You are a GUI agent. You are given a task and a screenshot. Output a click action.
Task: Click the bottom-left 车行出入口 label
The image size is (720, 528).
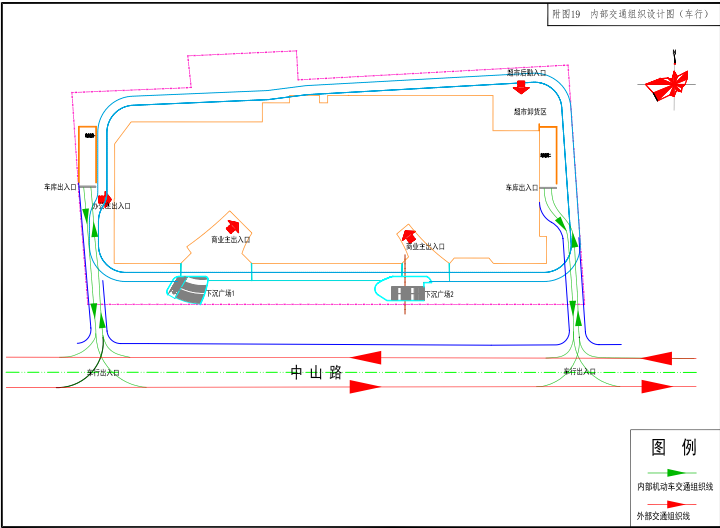coord(102,372)
